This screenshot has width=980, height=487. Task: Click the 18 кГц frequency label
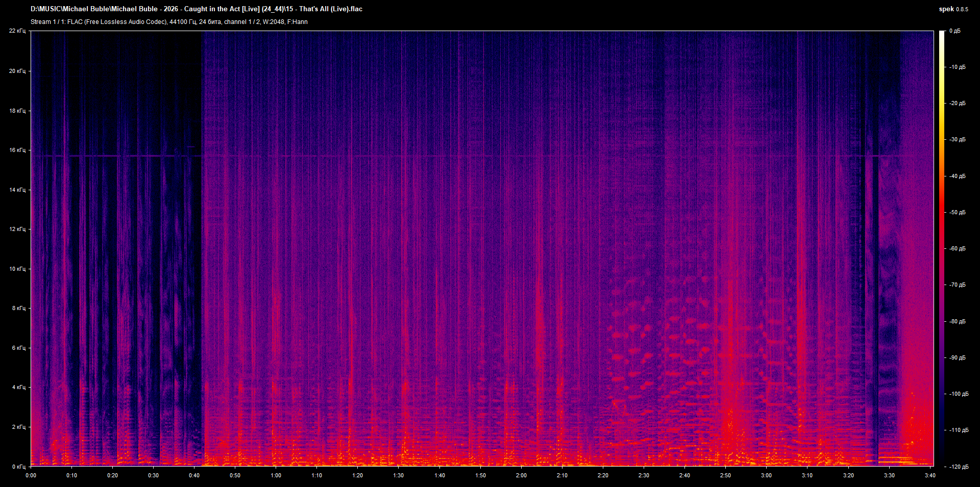point(17,111)
